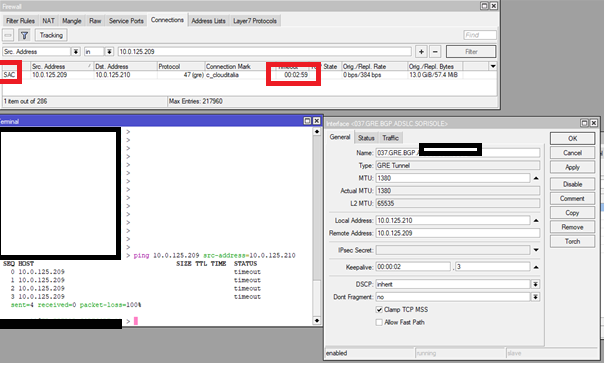Click Disable in interface dialog
This screenshot has height=366, width=608.
click(572, 184)
